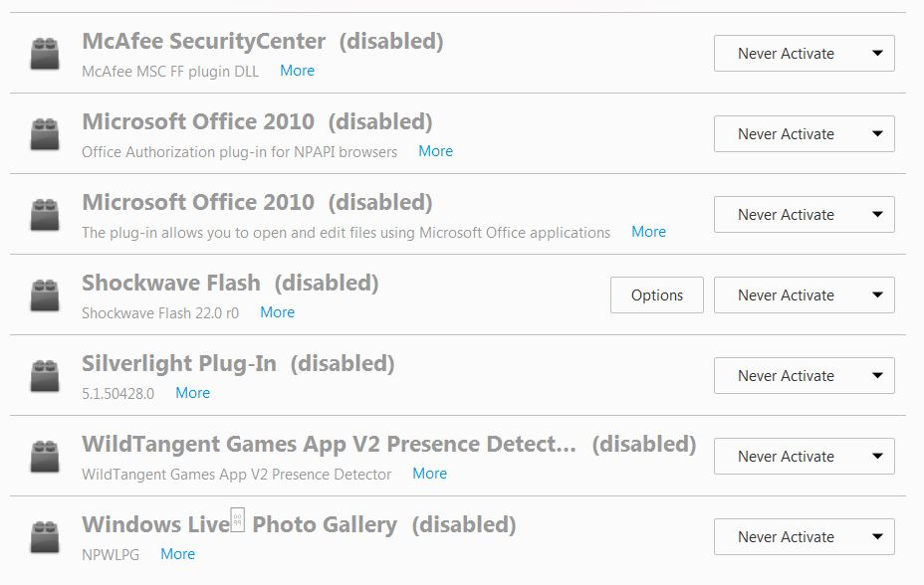This screenshot has width=924, height=585.
Task: Click the Shockwave Flash plugin brick icon
Action: click(45, 295)
